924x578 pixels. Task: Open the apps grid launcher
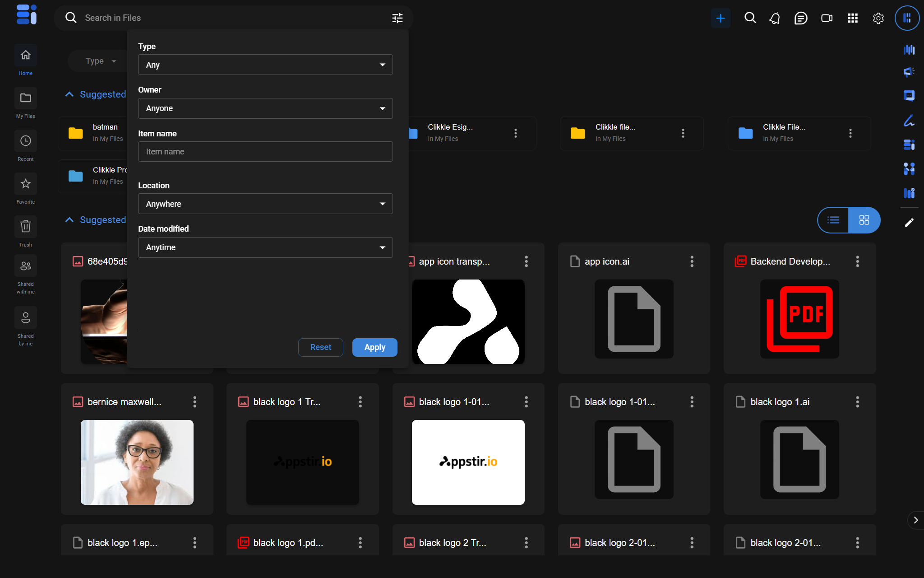[852, 18]
